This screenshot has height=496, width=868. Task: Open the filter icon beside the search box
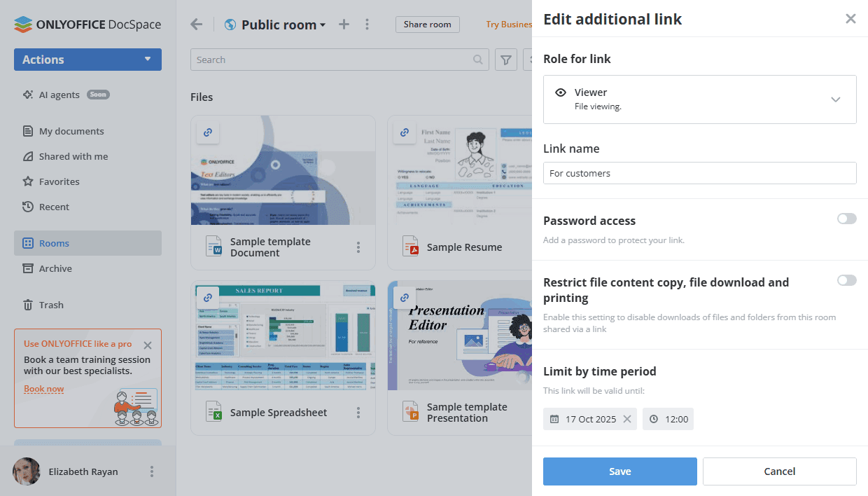[x=506, y=60]
